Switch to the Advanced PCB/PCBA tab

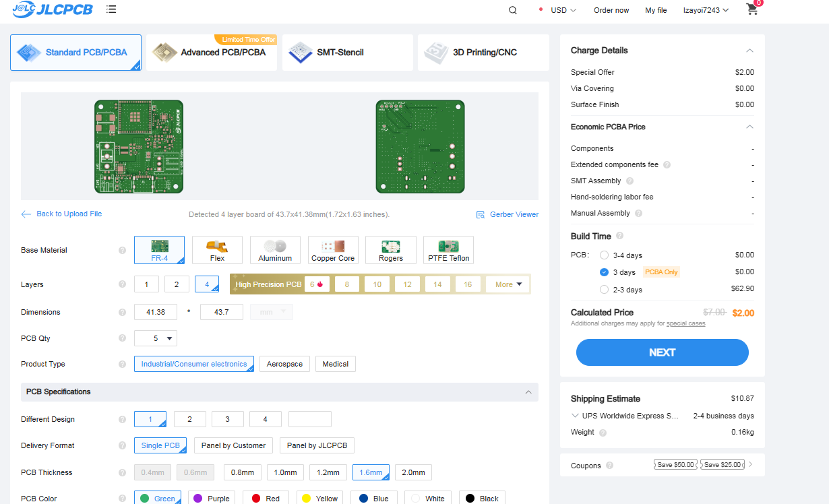point(212,53)
